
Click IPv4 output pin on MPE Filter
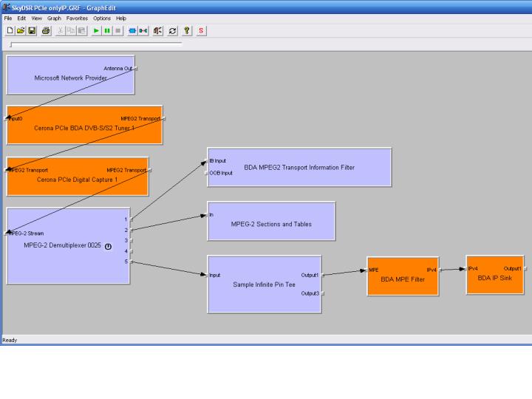click(440, 270)
